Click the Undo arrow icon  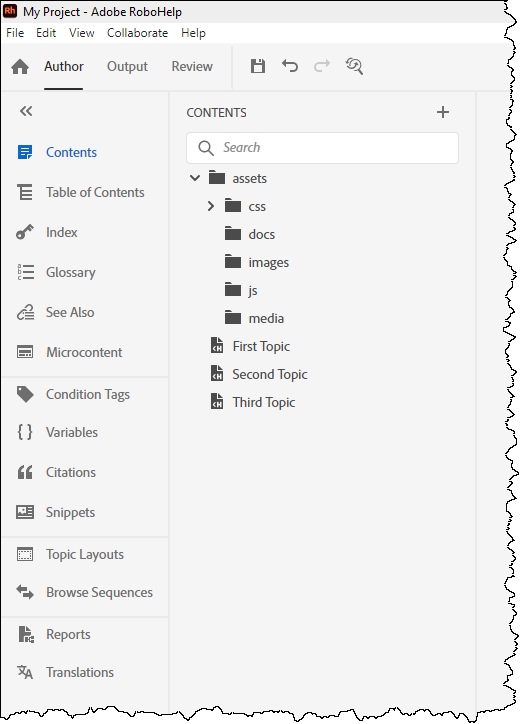pos(290,66)
